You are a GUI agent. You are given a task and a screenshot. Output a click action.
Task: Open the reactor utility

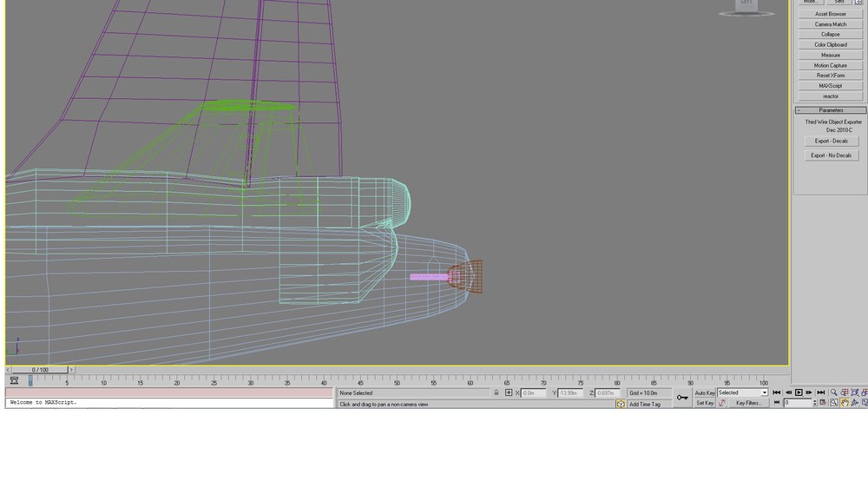pos(831,96)
